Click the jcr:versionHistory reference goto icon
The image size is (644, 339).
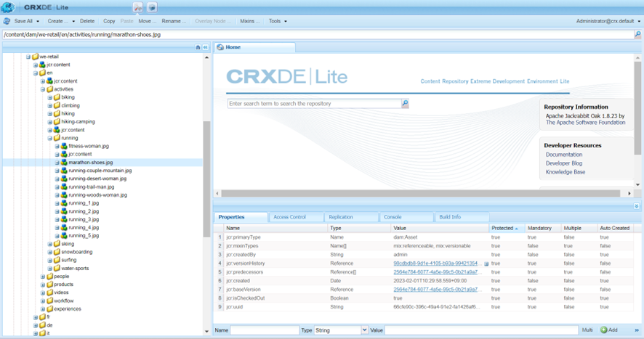(486, 264)
